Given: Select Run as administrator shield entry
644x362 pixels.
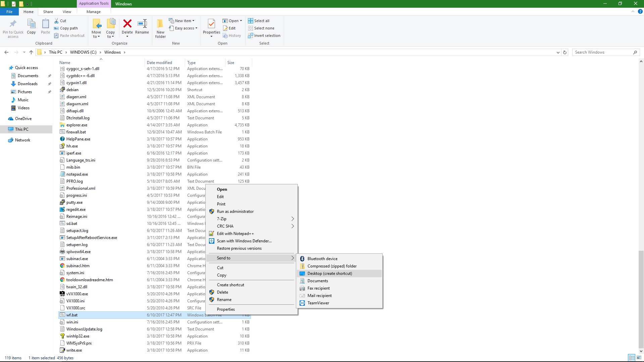Looking at the screenshot, I should [x=252, y=212].
